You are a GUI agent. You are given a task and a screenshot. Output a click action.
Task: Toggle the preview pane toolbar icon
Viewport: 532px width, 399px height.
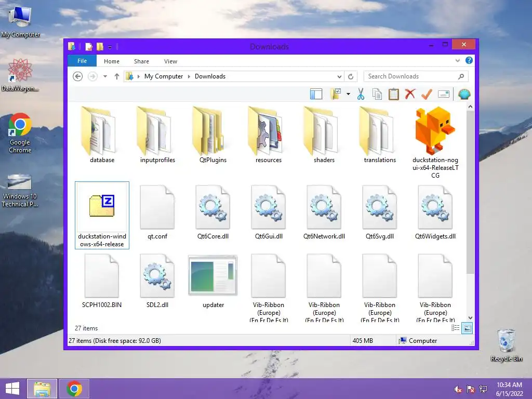[x=316, y=94]
